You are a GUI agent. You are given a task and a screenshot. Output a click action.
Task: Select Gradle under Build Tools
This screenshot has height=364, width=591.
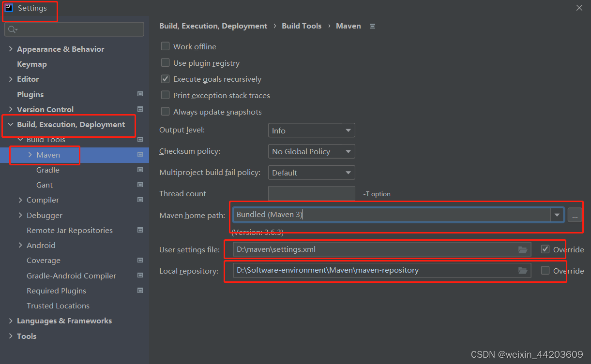48,170
